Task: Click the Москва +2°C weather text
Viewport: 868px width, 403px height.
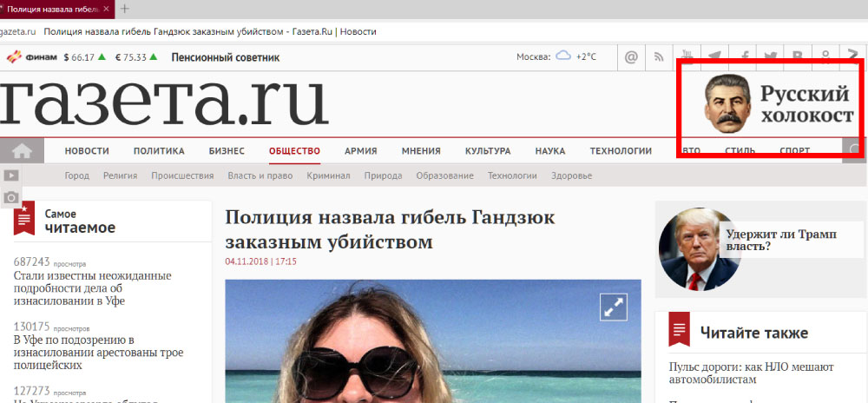Action: click(x=556, y=56)
